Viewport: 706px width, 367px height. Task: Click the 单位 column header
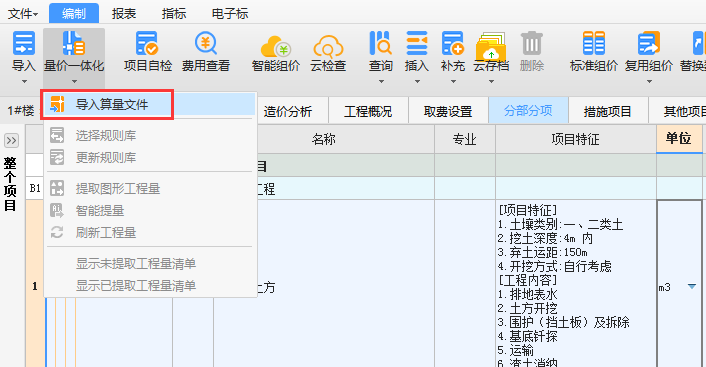(x=679, y=139)
